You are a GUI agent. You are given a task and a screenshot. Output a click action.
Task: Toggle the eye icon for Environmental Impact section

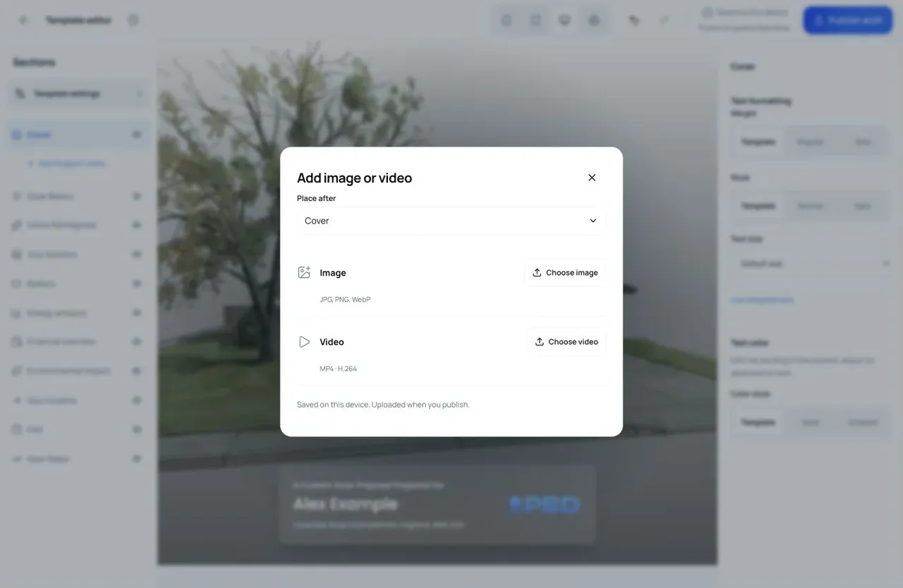(136, 371)
